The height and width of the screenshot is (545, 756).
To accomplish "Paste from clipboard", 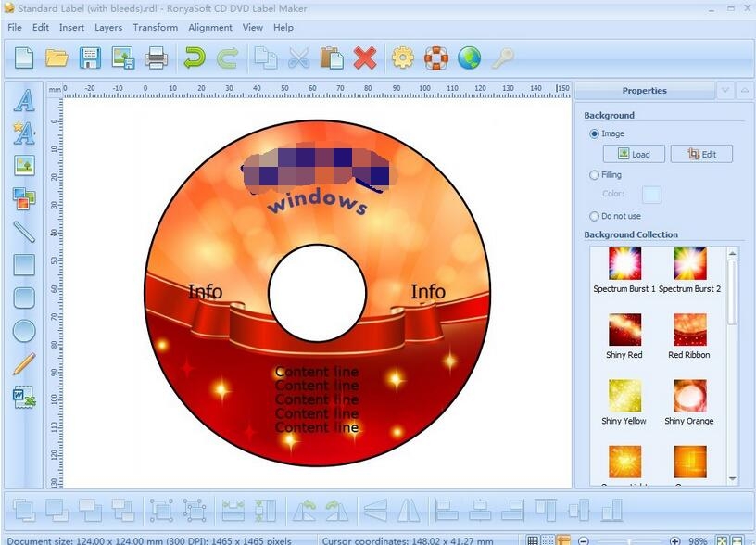I will click(x=332, y=58).
